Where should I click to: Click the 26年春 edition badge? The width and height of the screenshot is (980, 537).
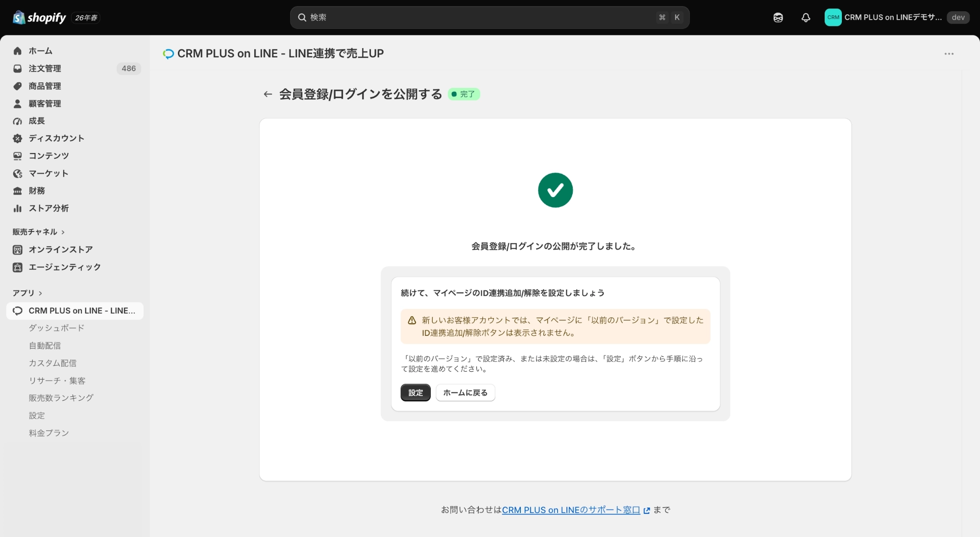[86, 18]
